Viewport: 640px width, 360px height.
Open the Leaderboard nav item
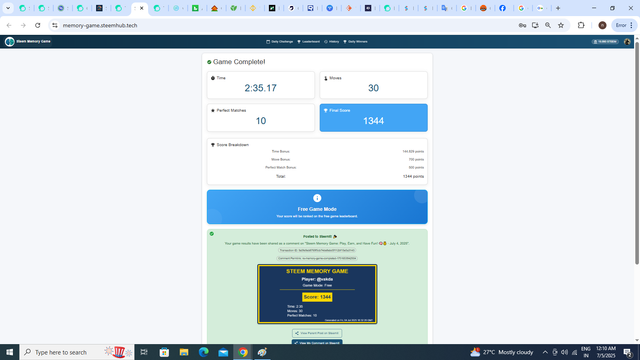309,42
